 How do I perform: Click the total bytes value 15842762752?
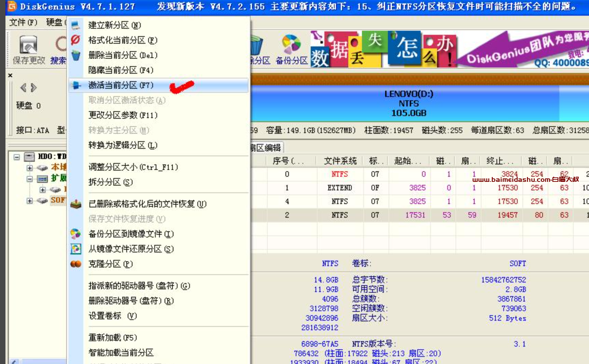pyautogui.click(x=504, y=280)
